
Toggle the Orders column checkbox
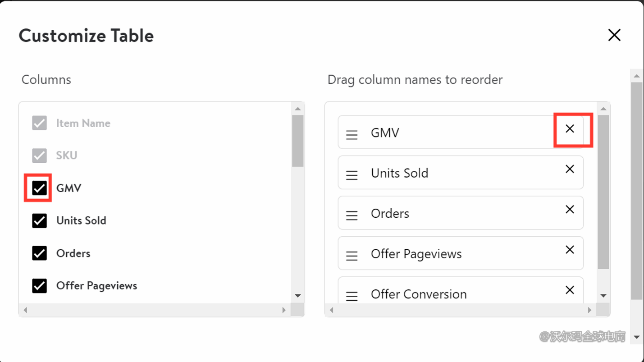pos(40,253)
